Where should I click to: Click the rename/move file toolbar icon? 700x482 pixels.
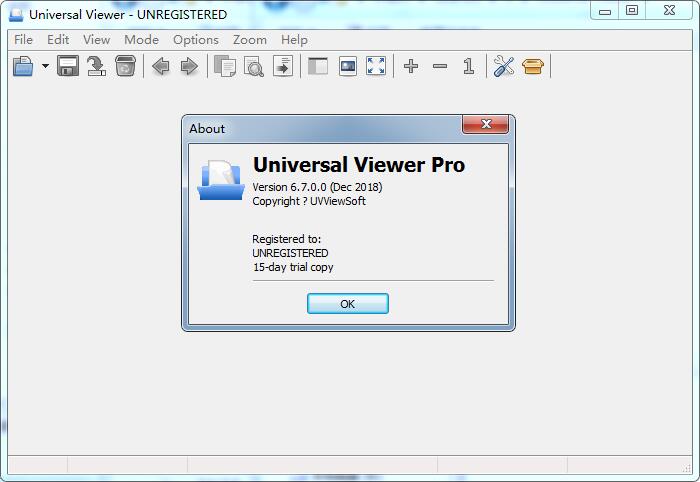coord(96,66)
